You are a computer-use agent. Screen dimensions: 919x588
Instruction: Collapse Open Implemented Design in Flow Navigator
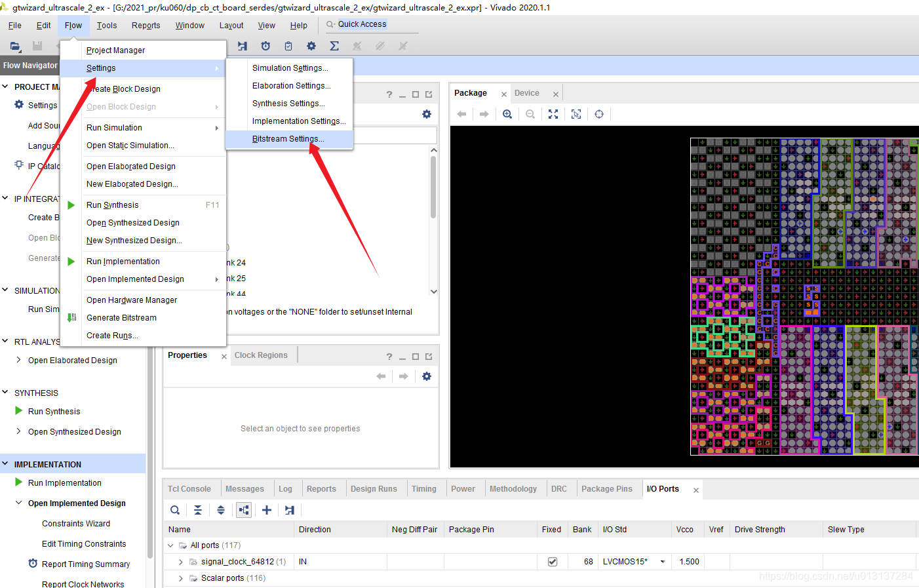click(x=18, y=503)
